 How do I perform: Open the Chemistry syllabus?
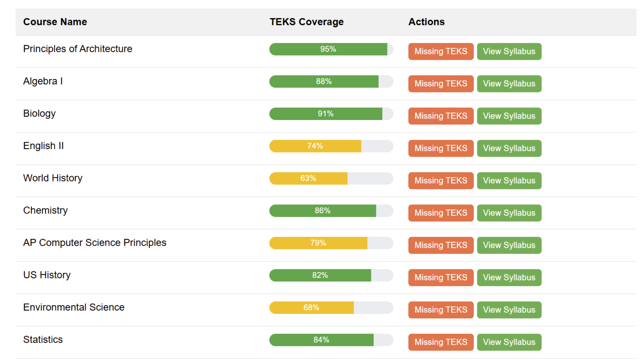click(509, 213)
